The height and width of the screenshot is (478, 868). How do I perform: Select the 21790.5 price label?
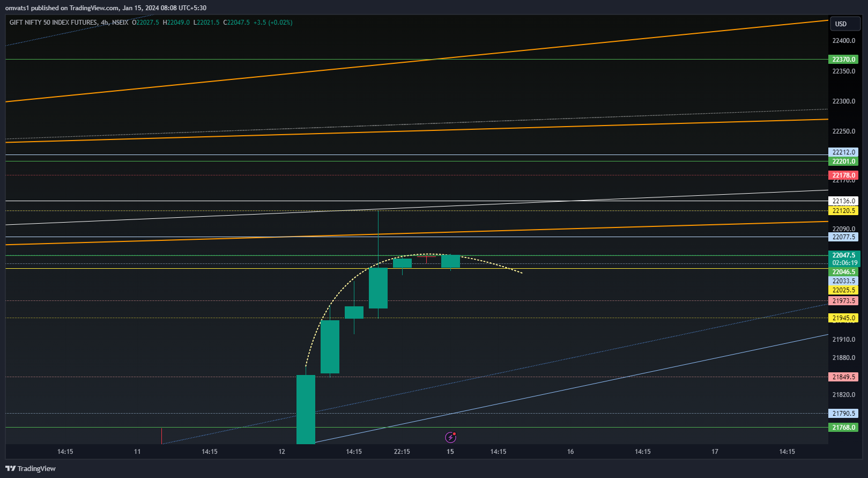[843, 414]
